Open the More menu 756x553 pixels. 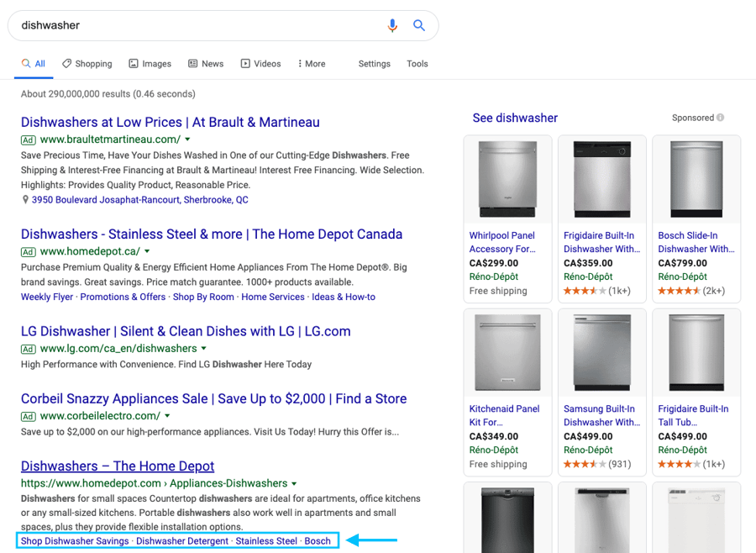(312, 64)
